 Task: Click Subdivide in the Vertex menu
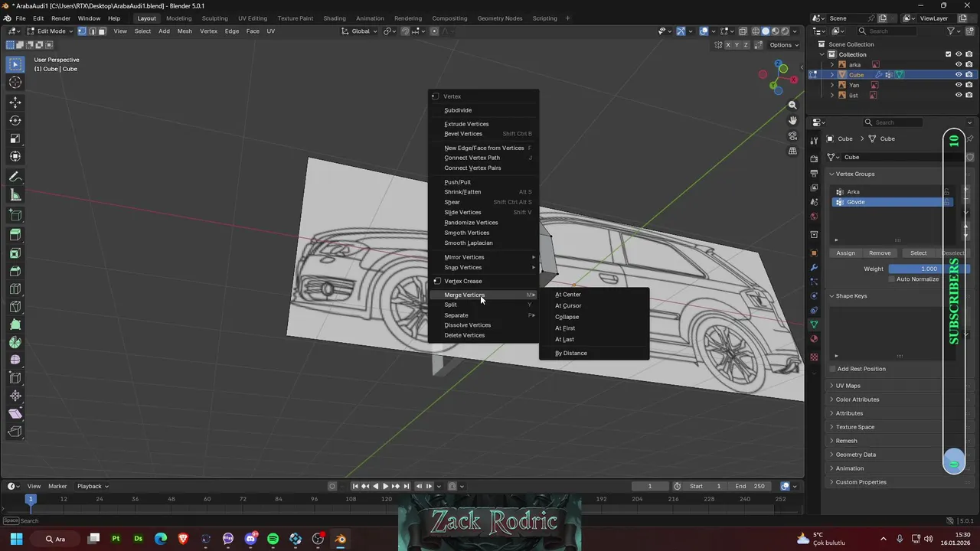[483, 110]
